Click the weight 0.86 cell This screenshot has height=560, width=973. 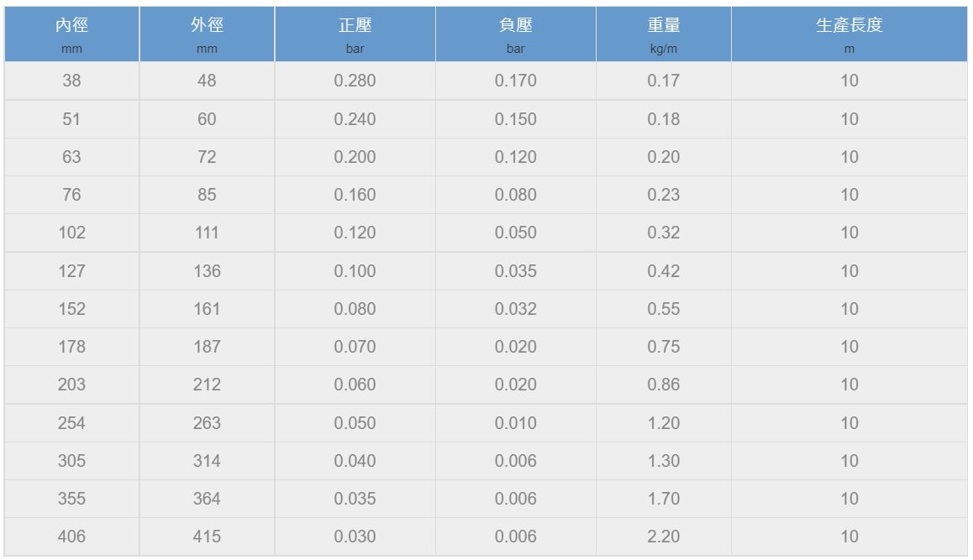pyautogui.click(x=663, y=385)
